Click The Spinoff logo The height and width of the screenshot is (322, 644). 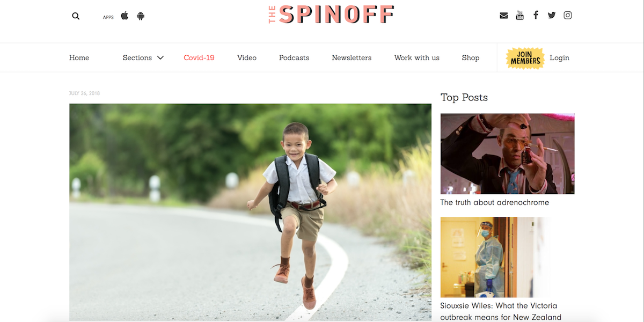[x=331, y=14]
